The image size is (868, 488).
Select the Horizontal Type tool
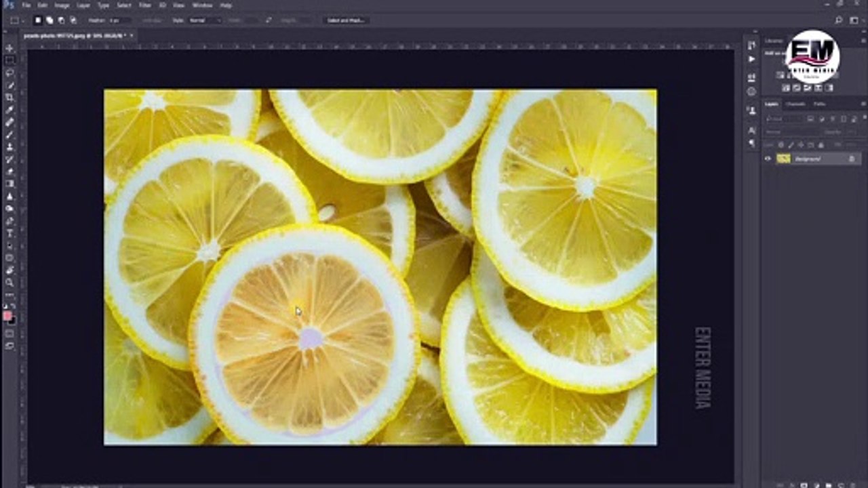point(9,232)
